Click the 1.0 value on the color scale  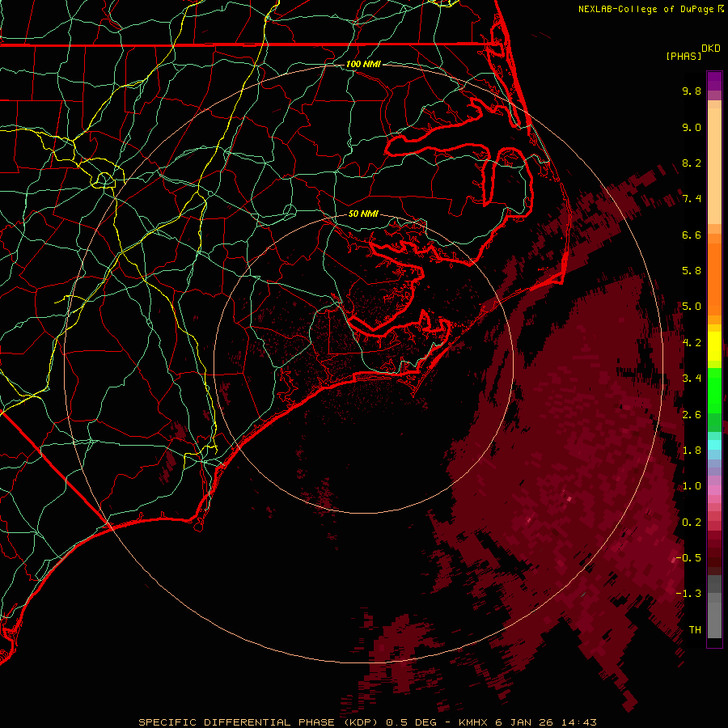click(692, 486)
